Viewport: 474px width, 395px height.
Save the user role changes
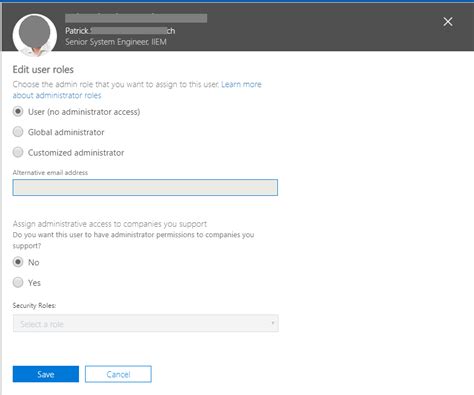point(46,374)
